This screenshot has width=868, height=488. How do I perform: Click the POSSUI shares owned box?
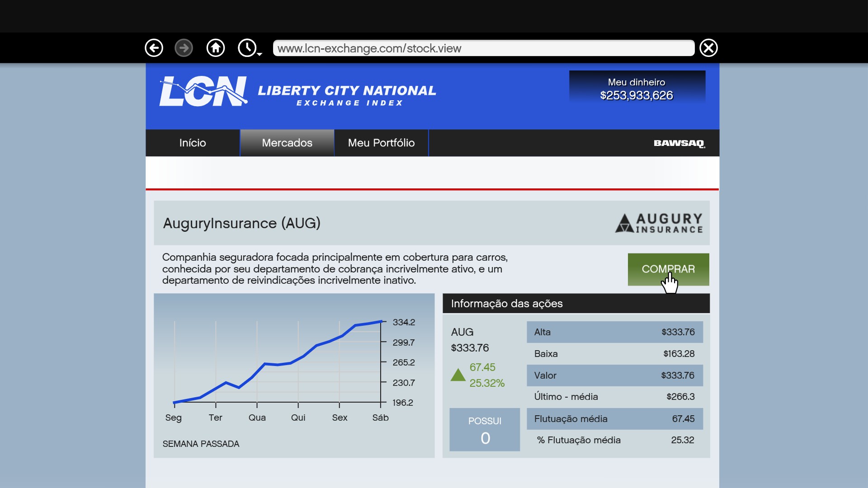(485, 430)
